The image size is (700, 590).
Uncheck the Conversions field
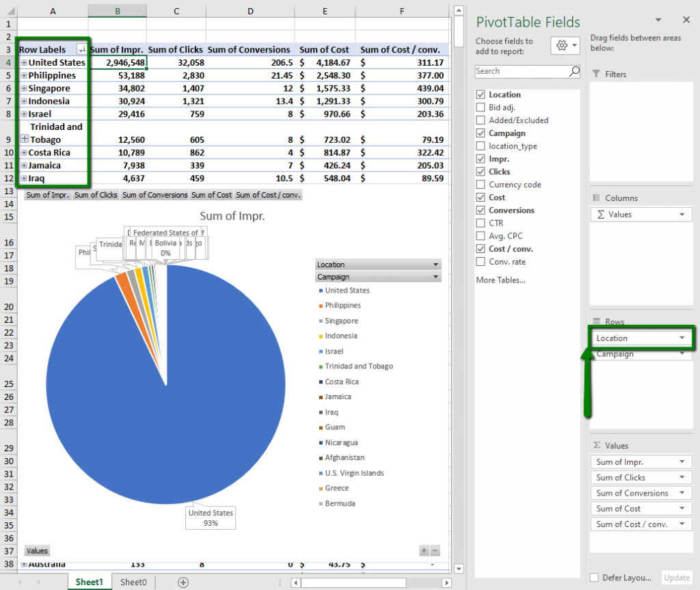pyautogui.click(x=481, y=210)
